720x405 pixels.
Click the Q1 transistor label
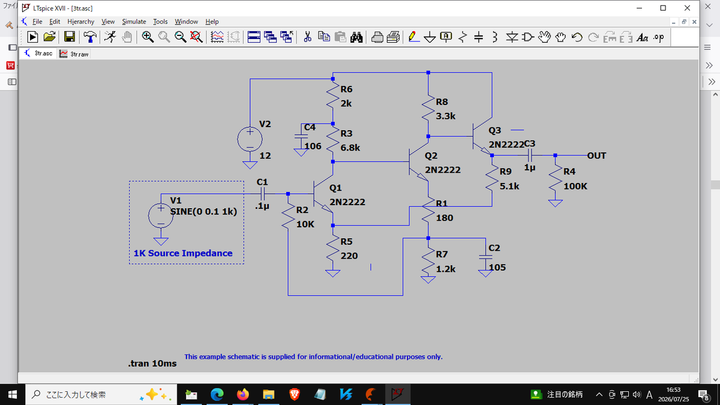tap(335, 188)
